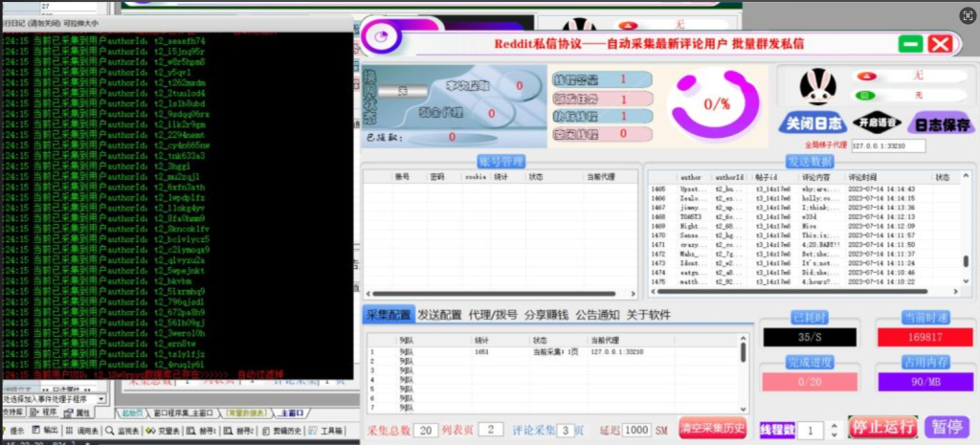Screen dimensions: 980x445
Task: Increase the 线程数 stepper value
Action: (x=833, y=425)
